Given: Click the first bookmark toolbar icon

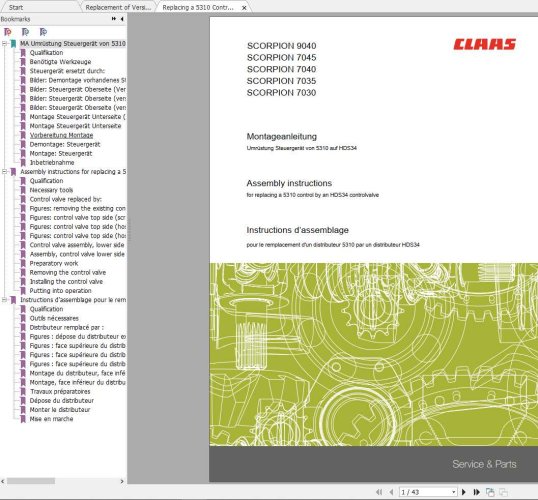Looking at the screenshot, I should click(8, 32).
